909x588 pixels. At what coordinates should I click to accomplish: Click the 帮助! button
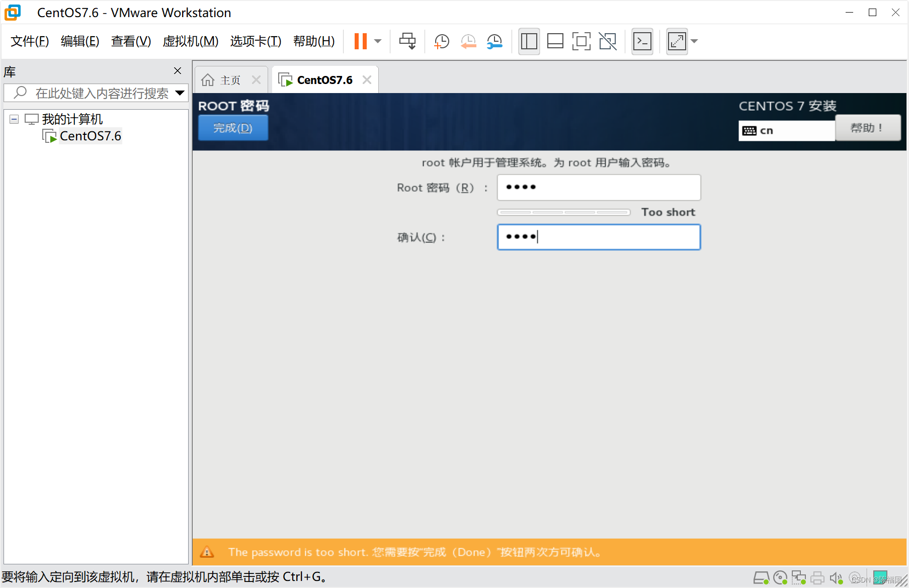point(868,128)
